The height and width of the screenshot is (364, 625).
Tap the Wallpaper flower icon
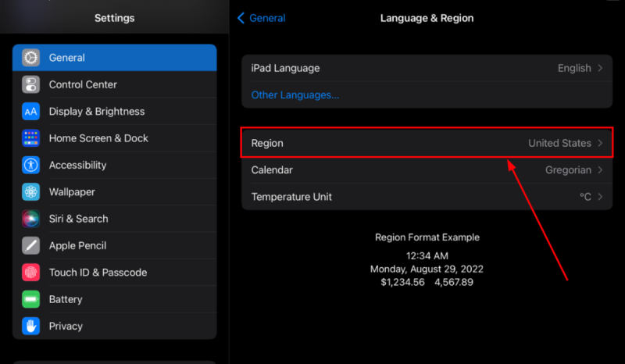coord(31,192)
